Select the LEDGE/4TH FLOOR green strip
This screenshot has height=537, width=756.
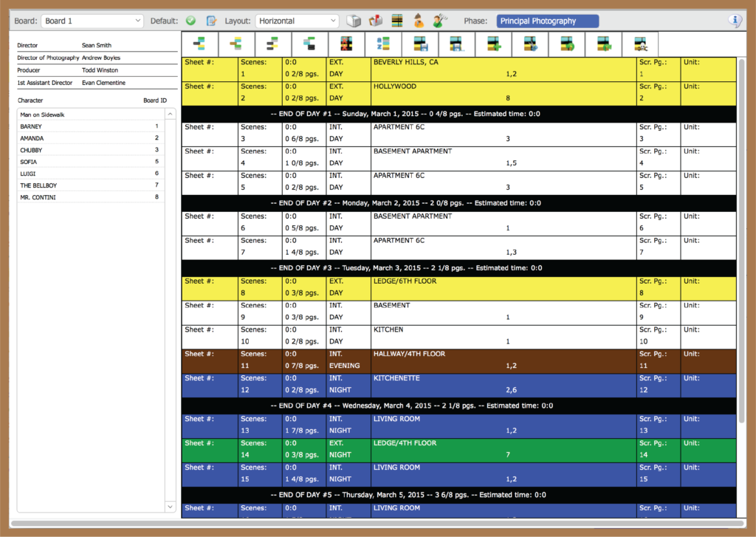point(459,451)
